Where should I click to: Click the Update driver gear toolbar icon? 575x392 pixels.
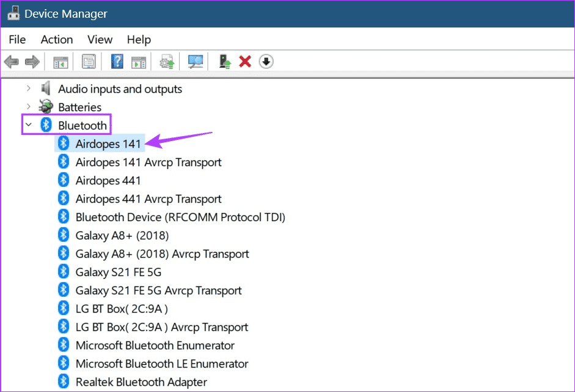coord(167,62)
